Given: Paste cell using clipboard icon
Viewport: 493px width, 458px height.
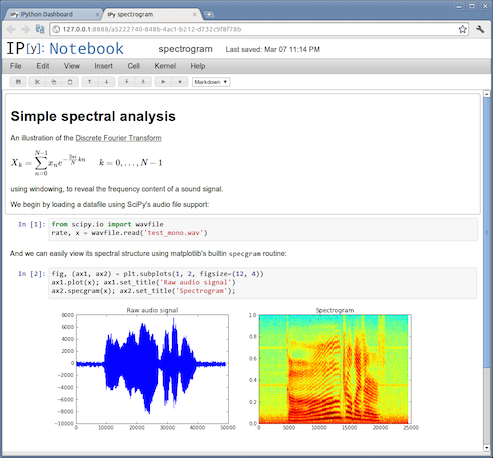Looking at the screenshot, I should tap(70, 82).
